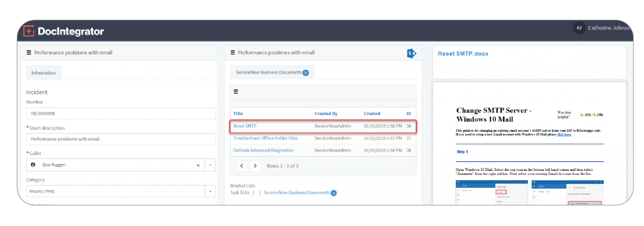Click the first Windows Mail screenshot in document
This screenshot has width=644, height=226.
coord(491,193)
